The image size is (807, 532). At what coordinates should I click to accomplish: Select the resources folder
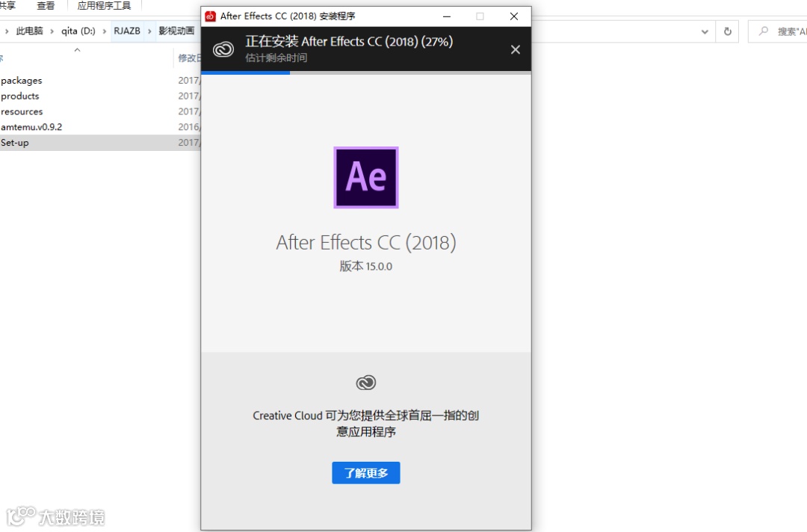(x=22, y=111)
